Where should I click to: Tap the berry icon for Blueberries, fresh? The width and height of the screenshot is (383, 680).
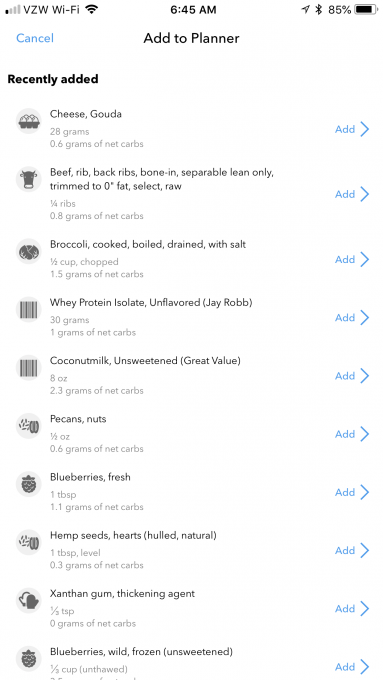[x=29, y=484]
